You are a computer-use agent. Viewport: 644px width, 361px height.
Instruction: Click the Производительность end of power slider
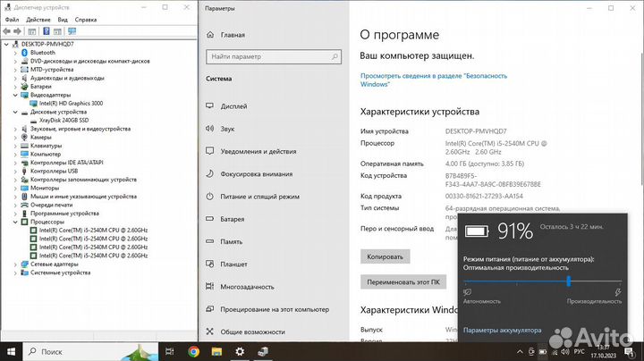point(594,301)
